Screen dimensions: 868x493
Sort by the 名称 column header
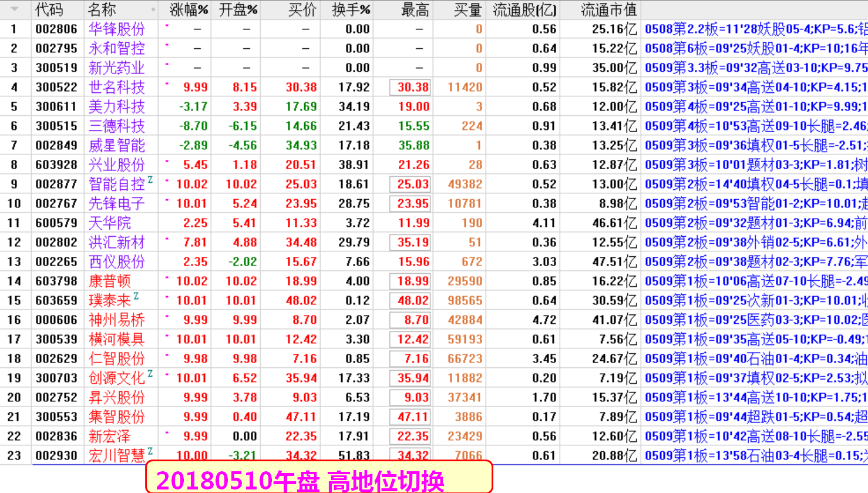[x=102, y=9]
